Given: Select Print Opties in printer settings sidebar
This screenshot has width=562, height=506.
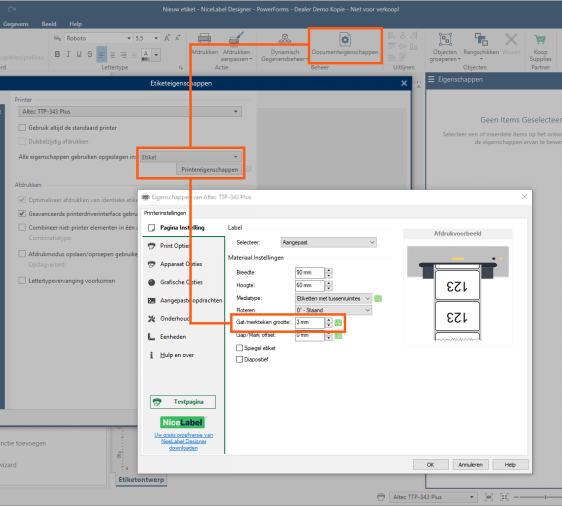Looking at the screenshot, I should pyautogui.click(x=175, y=246).
